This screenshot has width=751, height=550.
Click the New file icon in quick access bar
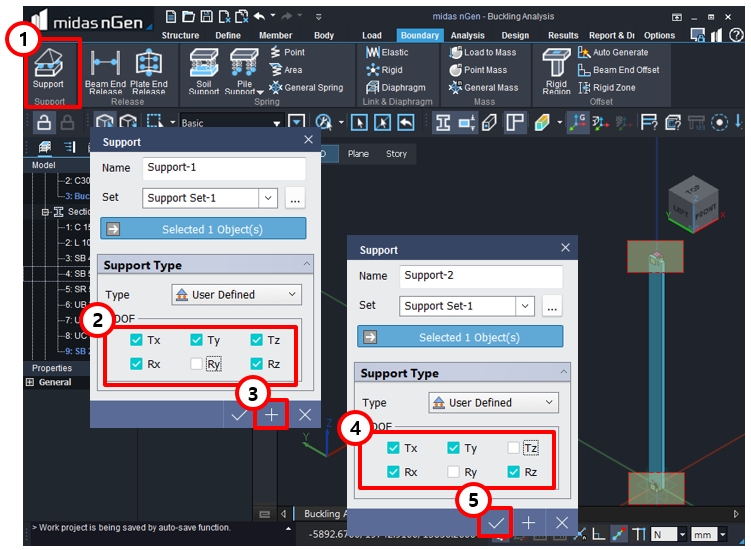171,17
